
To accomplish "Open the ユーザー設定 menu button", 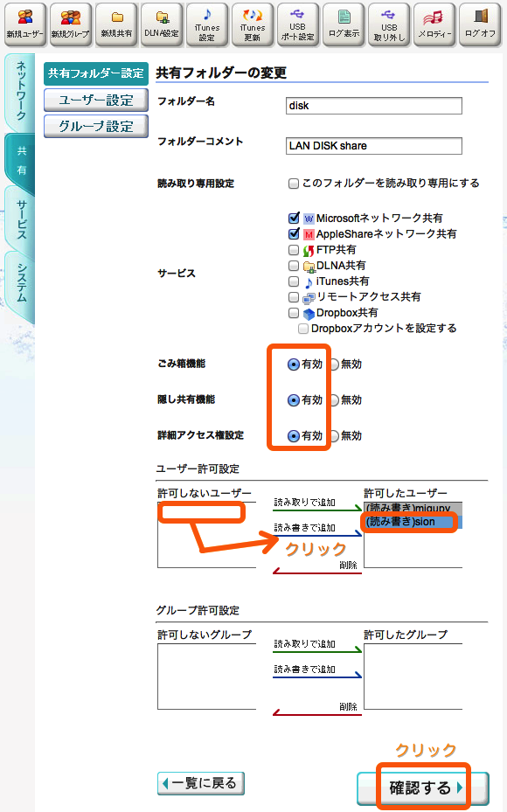I will tap(96, 100).
